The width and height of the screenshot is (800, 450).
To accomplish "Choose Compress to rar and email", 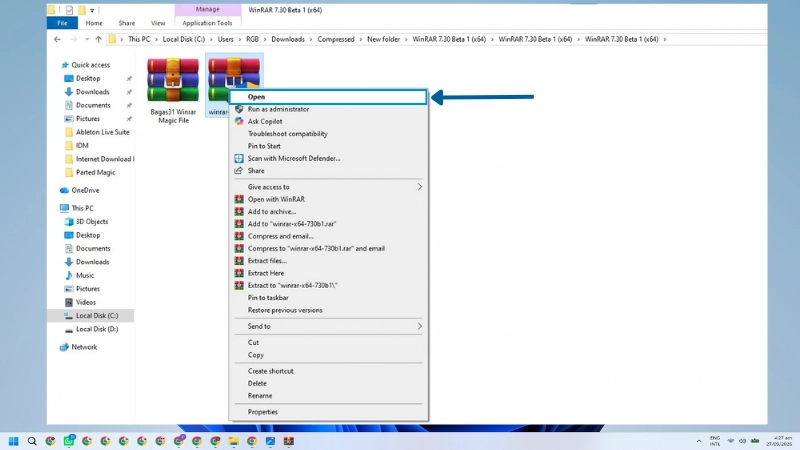I will click(x=328, y=248).
